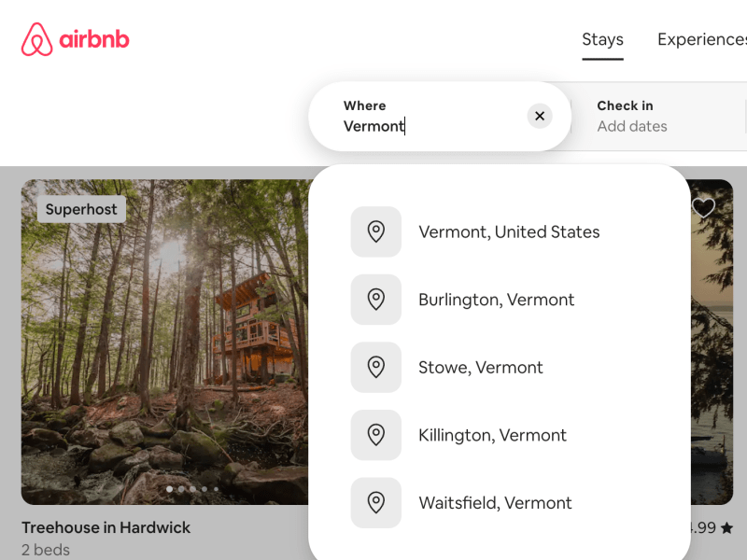This screenshot has width=747, height=560.
Task: Choose Waitsfield, Vermont suggestion
Action: coord(495,503)
